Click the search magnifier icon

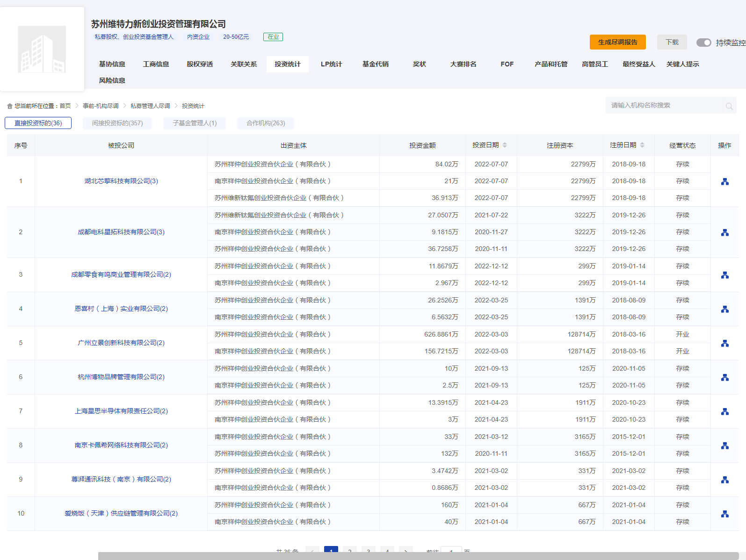coord(729,106)
